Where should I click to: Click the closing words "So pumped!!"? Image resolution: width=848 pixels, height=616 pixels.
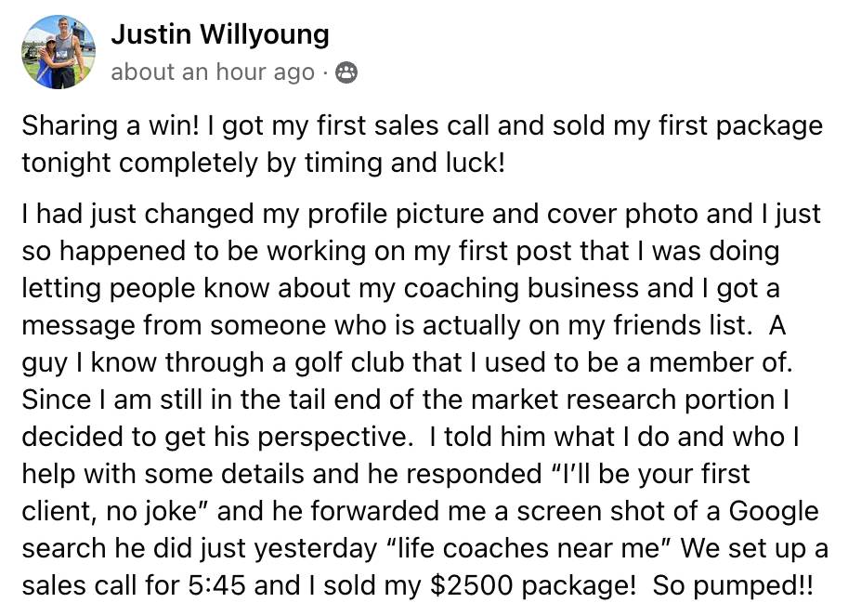click(732, 586)
